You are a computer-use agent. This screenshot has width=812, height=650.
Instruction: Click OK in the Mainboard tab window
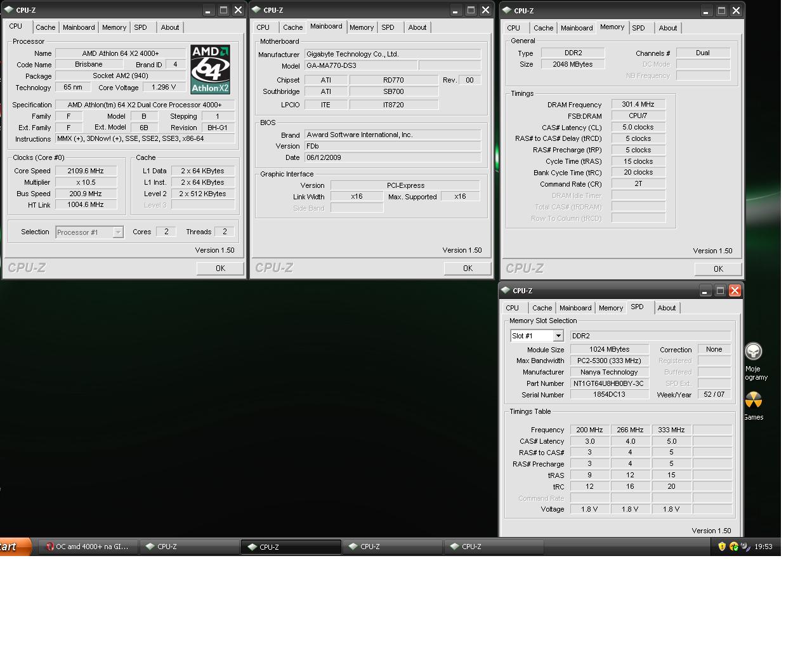click(x=468, y=269)
